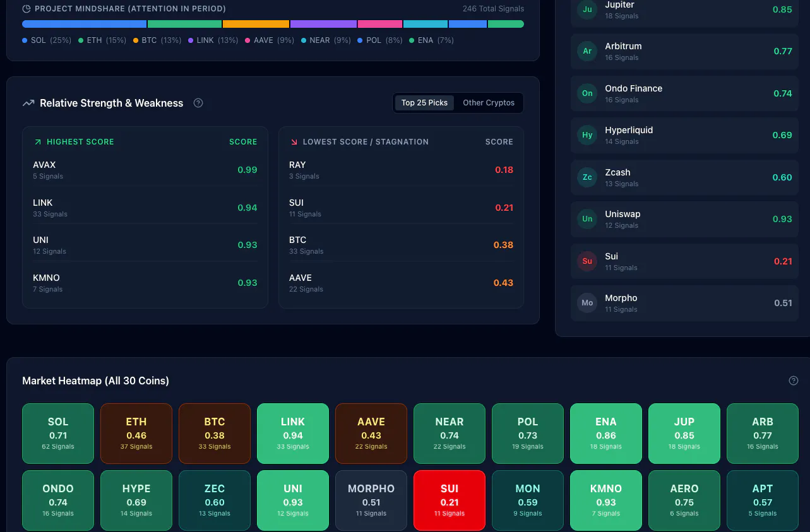Switch to the Other Cryptos tab

point(489,103)
